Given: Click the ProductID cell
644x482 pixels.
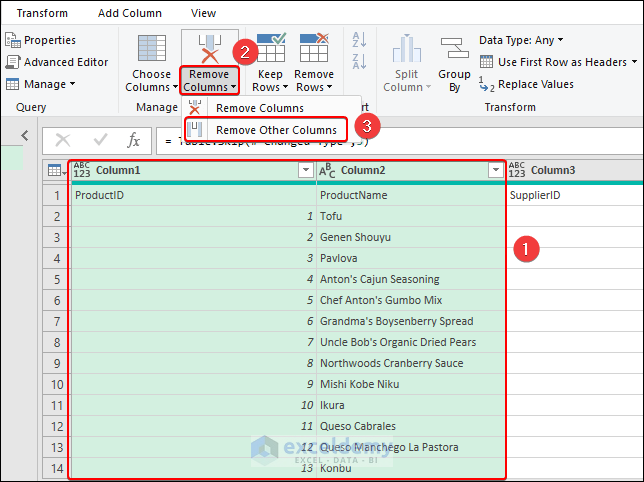Looking at the screenshot, I should 194,195.
